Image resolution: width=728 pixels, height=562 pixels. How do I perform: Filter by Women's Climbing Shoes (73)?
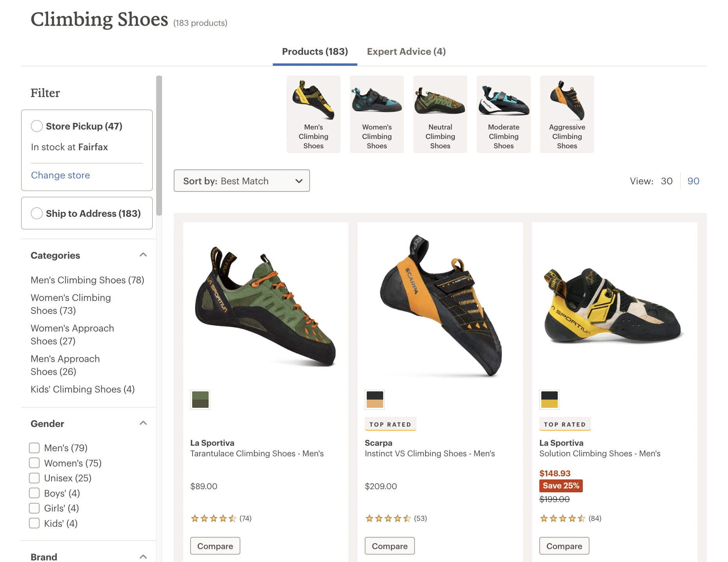click(71, 304)
